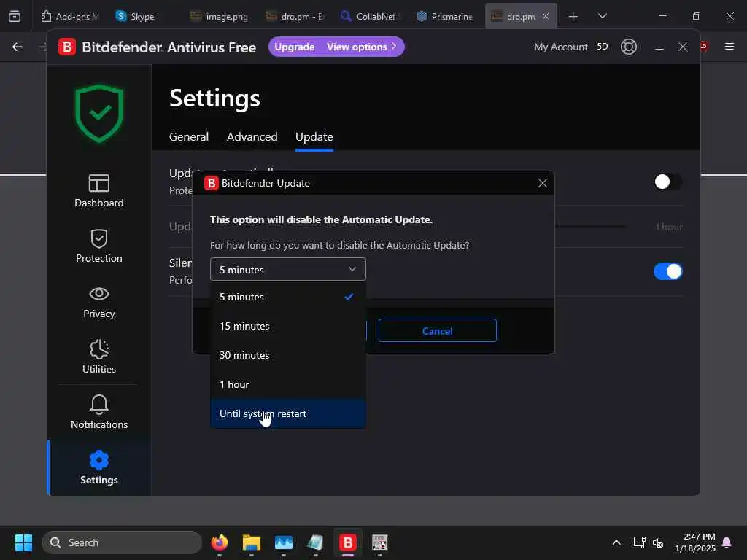Open the Utilities section
The image size is (747, 560).
click(x=99, y=357)
